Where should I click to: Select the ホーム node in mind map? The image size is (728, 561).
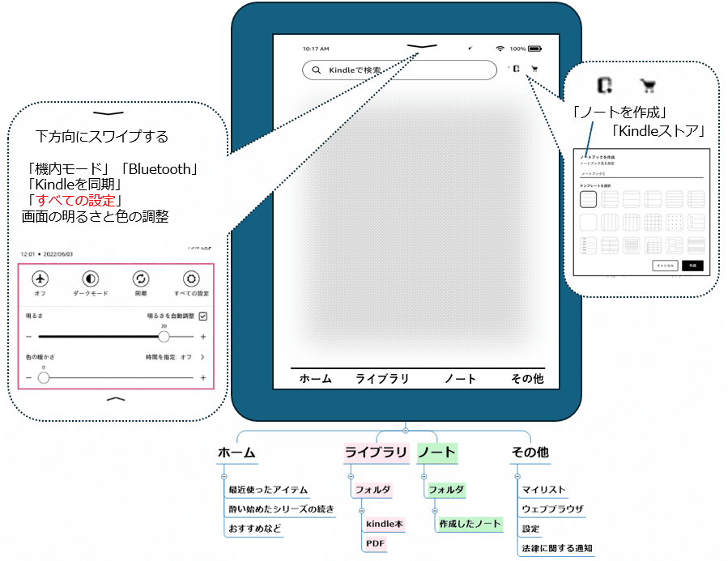pos(236,453)
